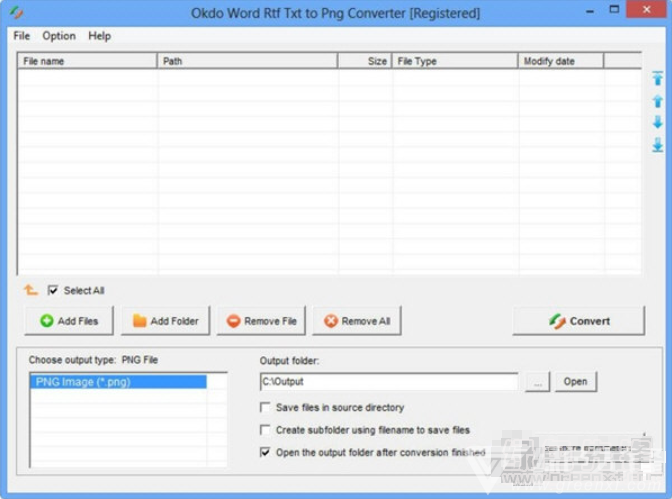672x499 pixels.
Task: Click the app logo in title bar
Action: pyautogui.click(x=16, y=12)
